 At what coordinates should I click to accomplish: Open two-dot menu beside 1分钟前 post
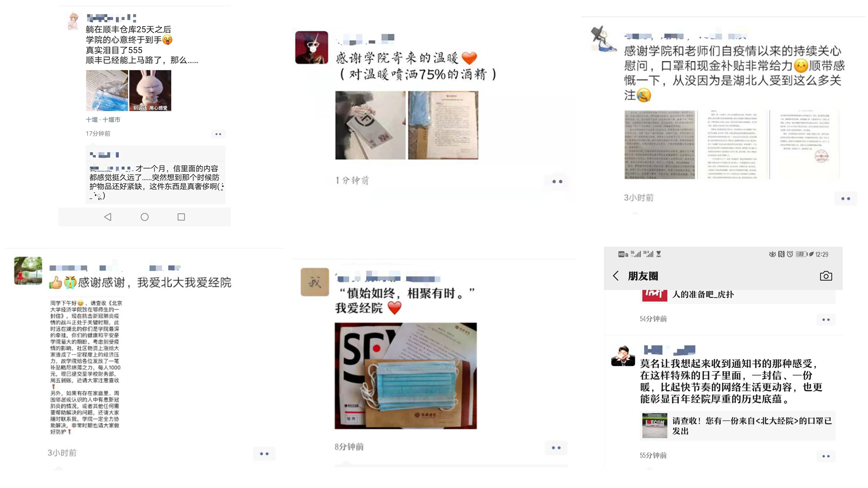pyautogui.click(x=557, y=182)
